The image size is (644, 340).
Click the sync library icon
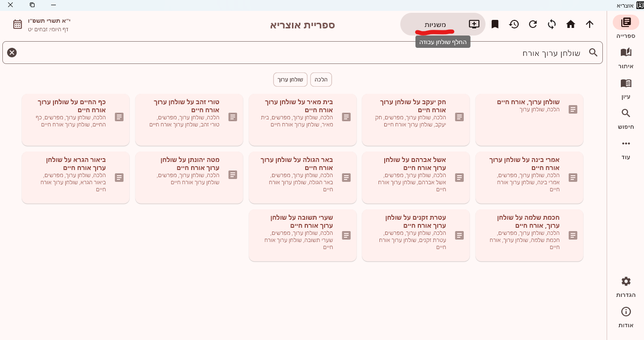(552, 24)
